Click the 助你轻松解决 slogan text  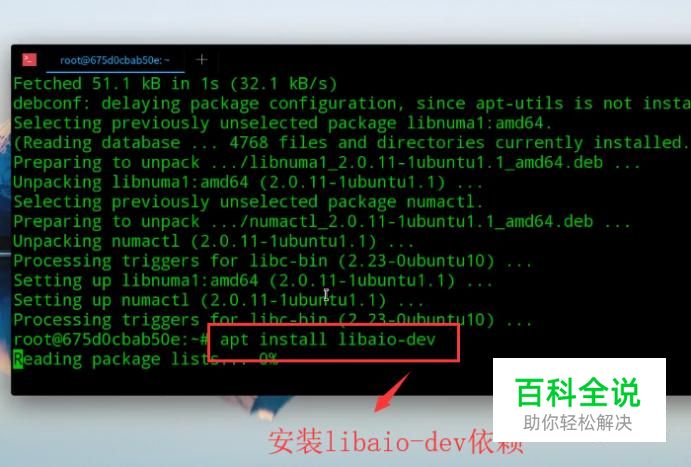pyautogui.click(x=578, y=423)
